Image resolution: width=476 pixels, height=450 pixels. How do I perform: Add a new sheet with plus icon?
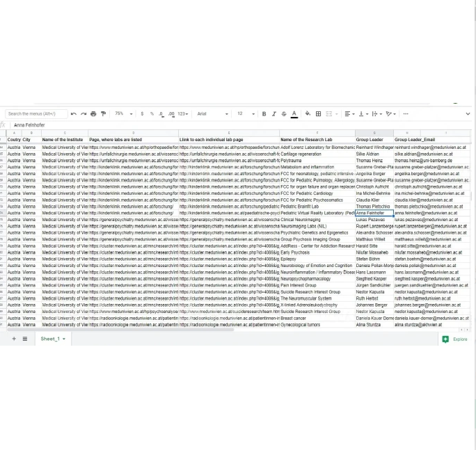coord(14,339)
